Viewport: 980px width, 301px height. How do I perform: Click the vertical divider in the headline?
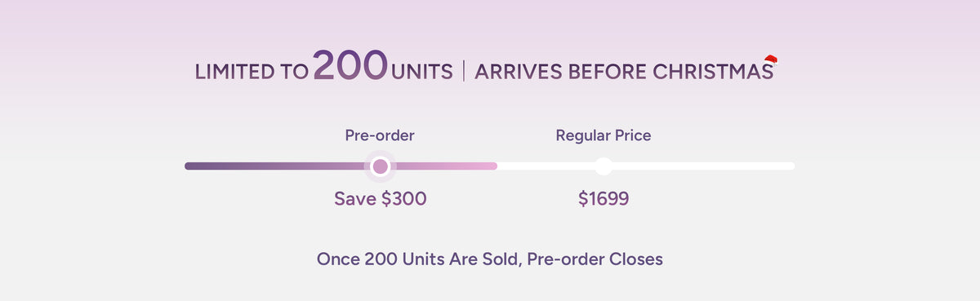464,71
